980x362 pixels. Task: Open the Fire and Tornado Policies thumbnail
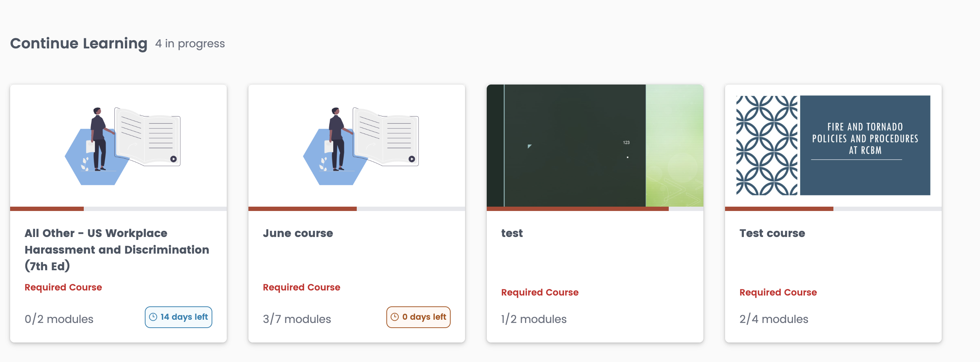[x=833, y=145]
